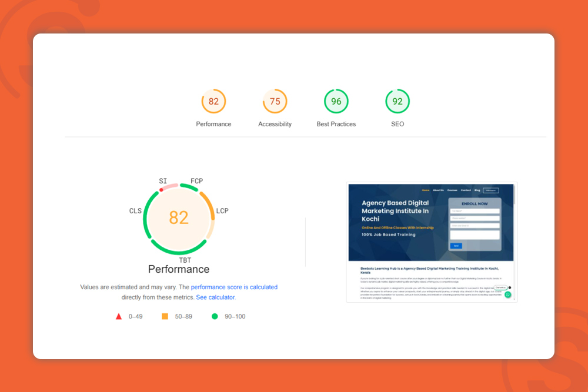Click the SEO label under score 92

(x=397, y=124)
